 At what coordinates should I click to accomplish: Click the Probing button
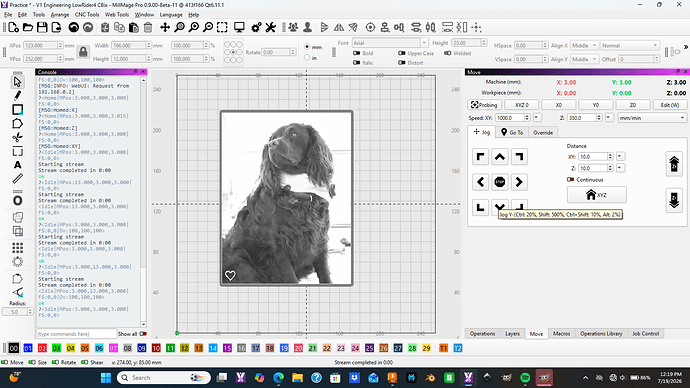click(484, 105)
